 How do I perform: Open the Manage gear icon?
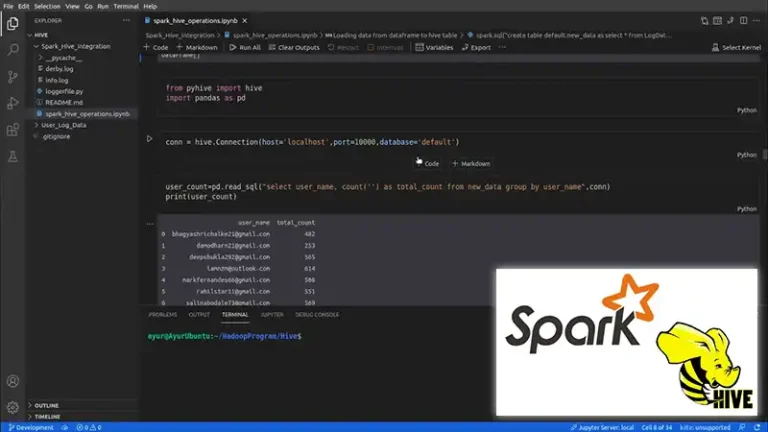(x=13, y=407)
